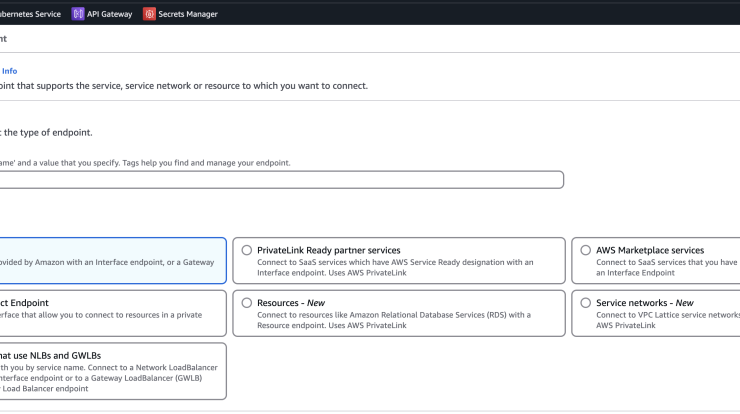Open the Info link
The height and width of the screenshot is (414, 740).
[9, 71]
